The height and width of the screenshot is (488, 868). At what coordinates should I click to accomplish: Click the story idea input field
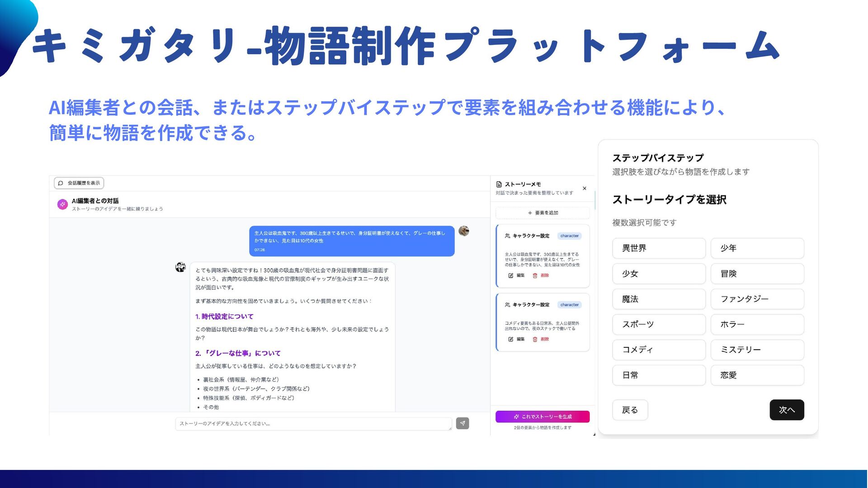(x=313, y=423)
